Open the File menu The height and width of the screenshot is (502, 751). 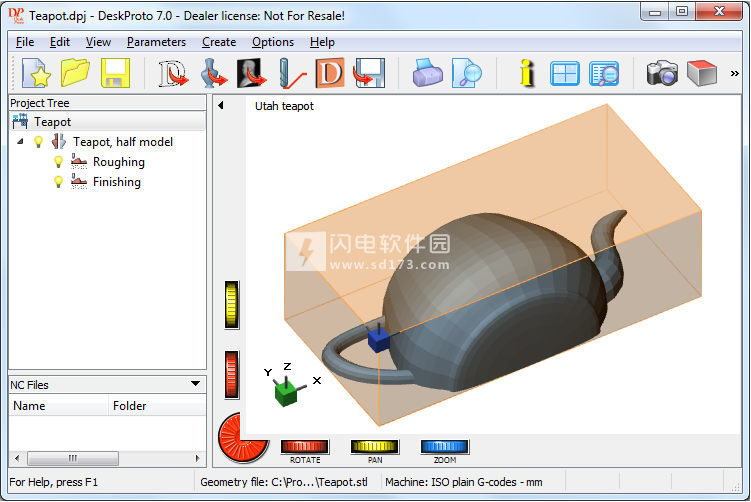[x=25, y=42]
